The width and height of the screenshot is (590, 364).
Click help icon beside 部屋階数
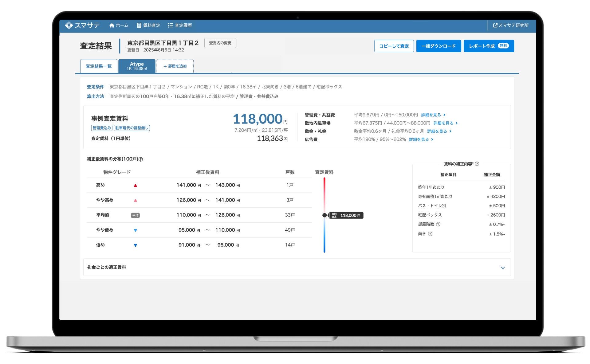[438, 224]
